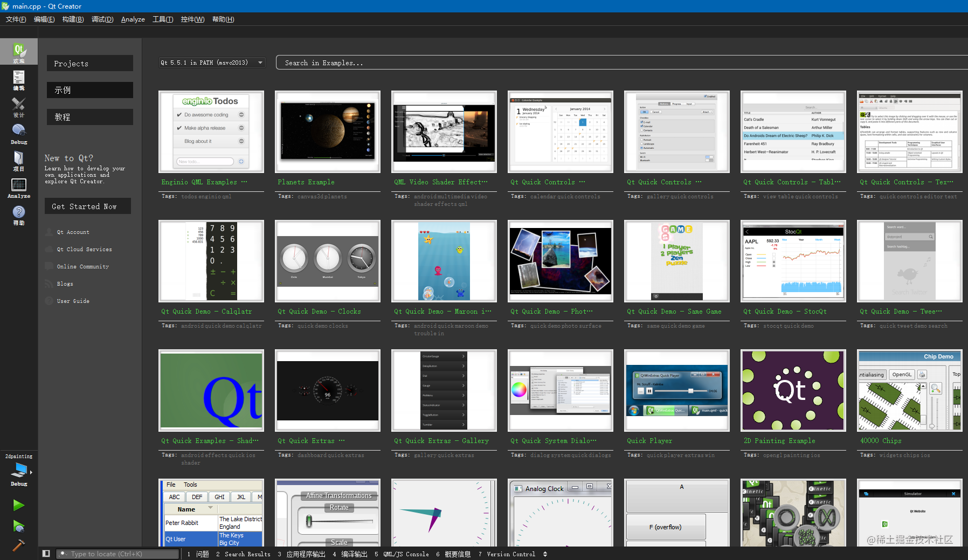
Task: Click Qt Cloud Services icon
Action: (50, 250)
